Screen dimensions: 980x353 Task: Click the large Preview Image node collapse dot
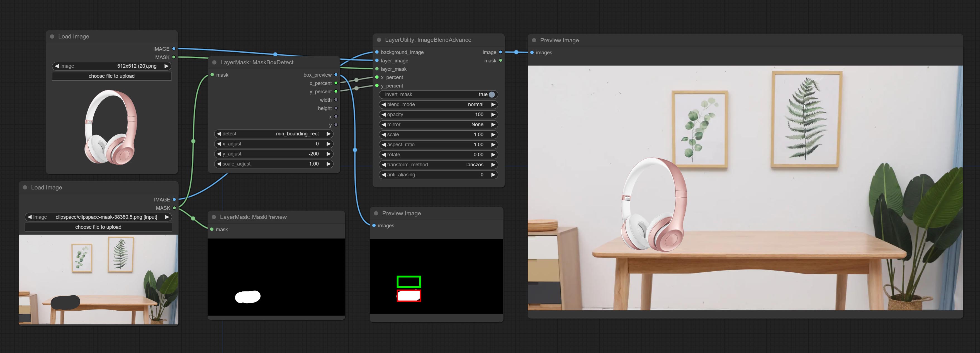pyautogui.click(x=534, y=40)
